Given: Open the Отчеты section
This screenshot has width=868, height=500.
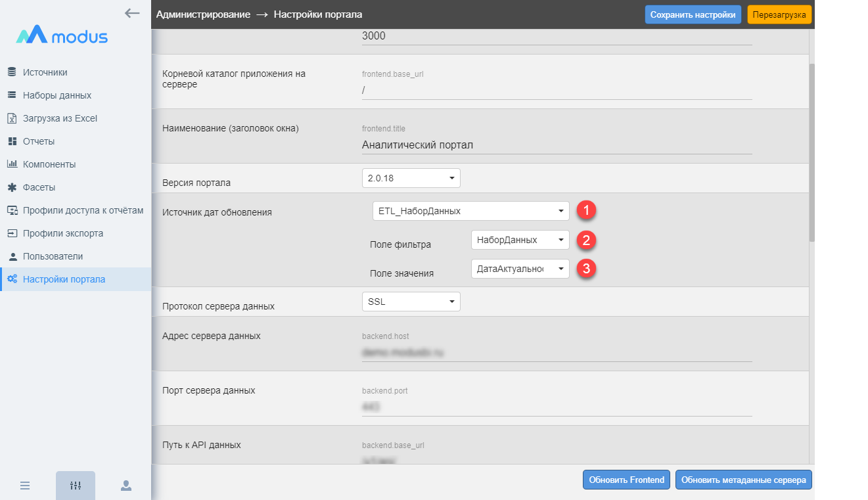Looking at the screenshot, I should 39,141.
